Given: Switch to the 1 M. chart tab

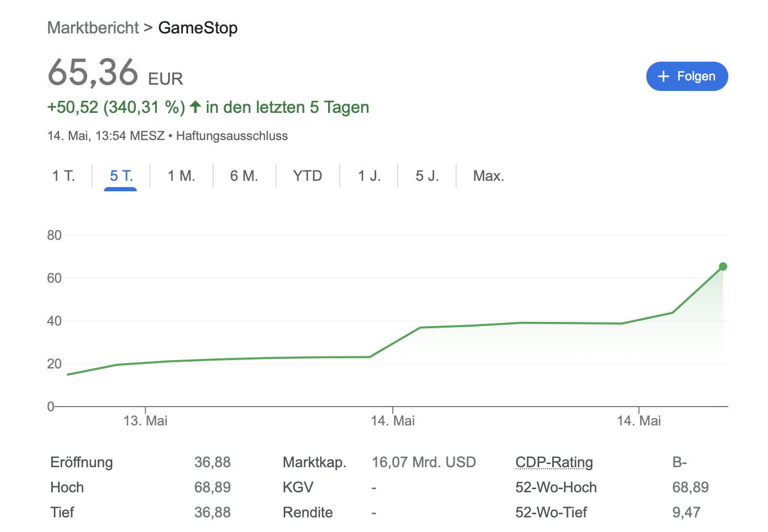Looking at the screenshot, I should click(181, 176).
